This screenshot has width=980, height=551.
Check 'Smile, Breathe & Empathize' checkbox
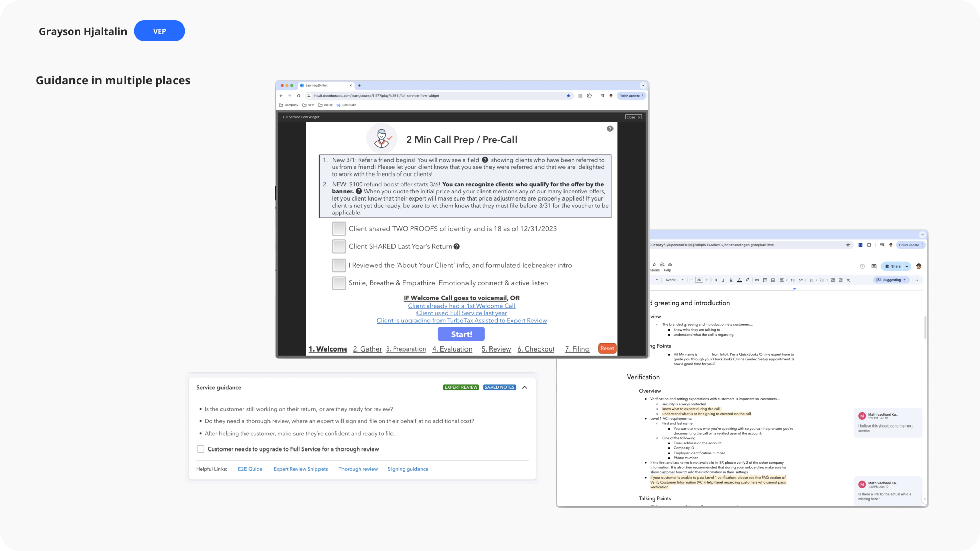pos(339,283)
